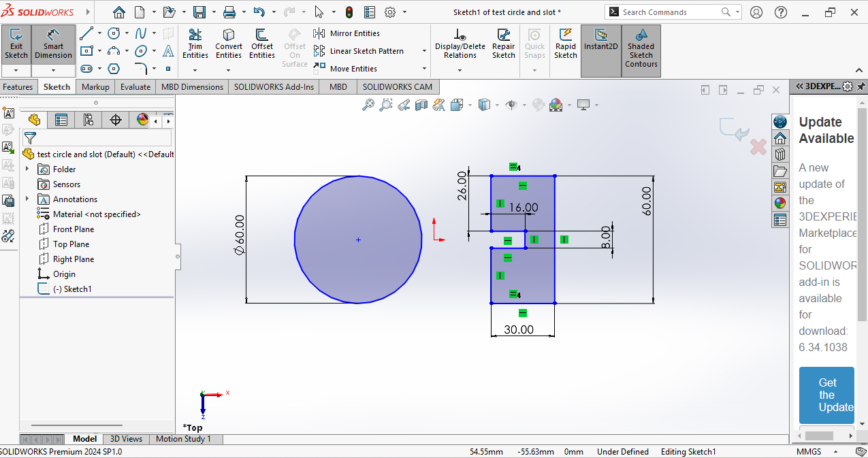Click the Rapid Sketch tool
This screenshot has width=868, height=458.
pyautogui.click(x=566, y=44)
